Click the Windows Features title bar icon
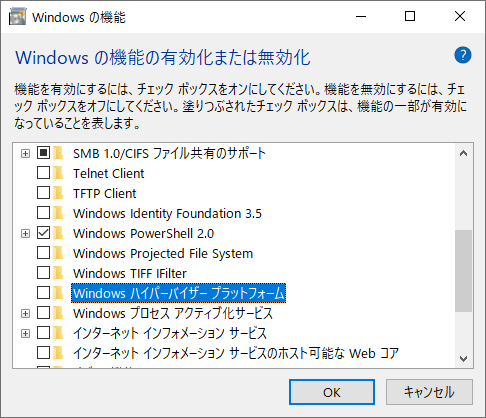The height and width of the screenshot is (418, 486). click(x=17, y=17)
